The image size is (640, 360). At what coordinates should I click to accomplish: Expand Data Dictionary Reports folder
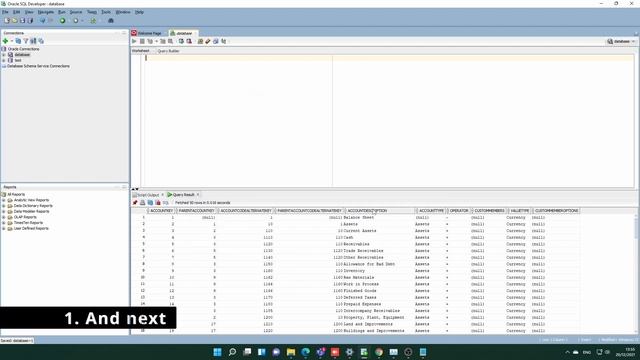tap(4, 206)
